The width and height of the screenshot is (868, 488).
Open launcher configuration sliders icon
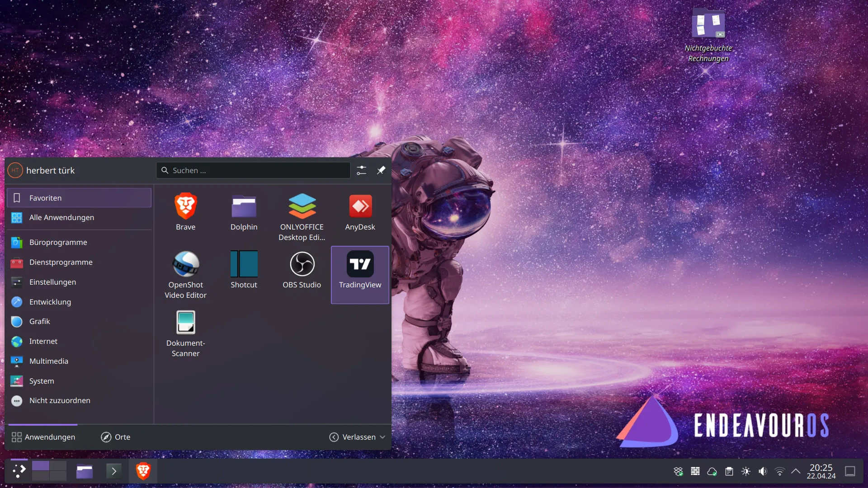[x=361, y=170]
